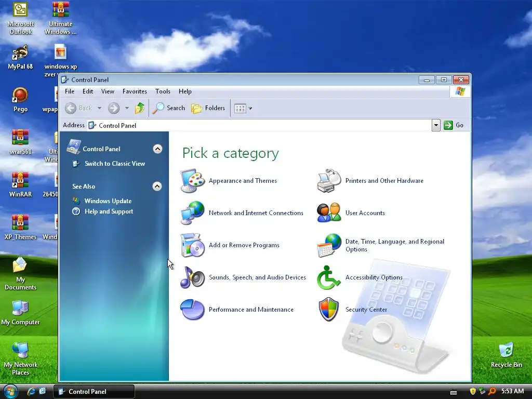Screen dimensions: 532x399
Task: Open the Favorites menu
Action: point(135,91)
